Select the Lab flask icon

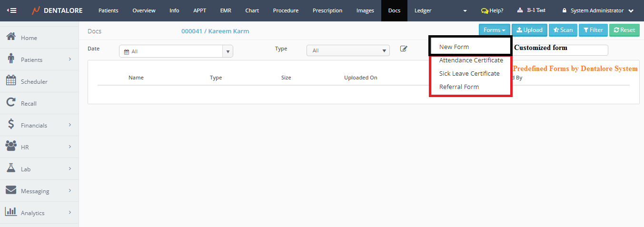(x=11, y=168)
